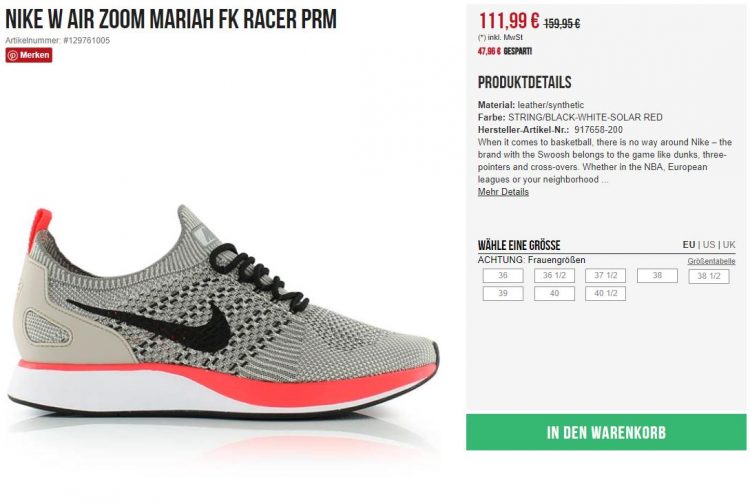Add shoe with In den Warenkorb
Image resolution: width=750 pixels, height=502 pixels.
tap(606, 432)
